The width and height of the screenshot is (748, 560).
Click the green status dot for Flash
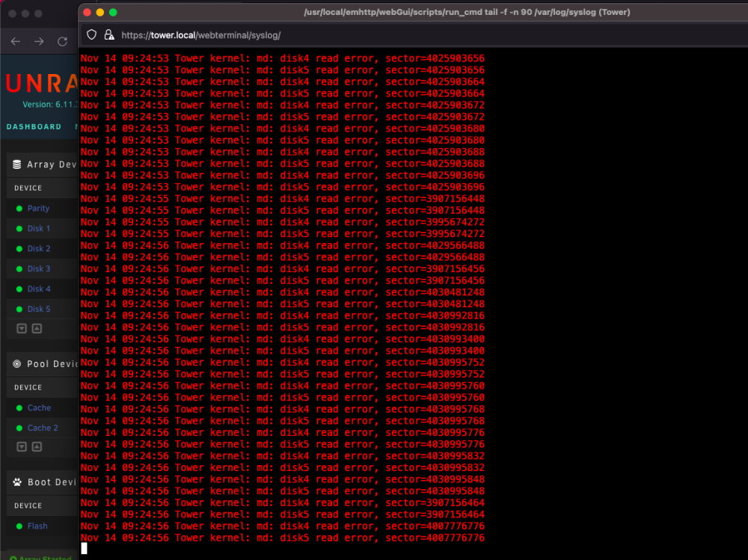coord(19,526)
